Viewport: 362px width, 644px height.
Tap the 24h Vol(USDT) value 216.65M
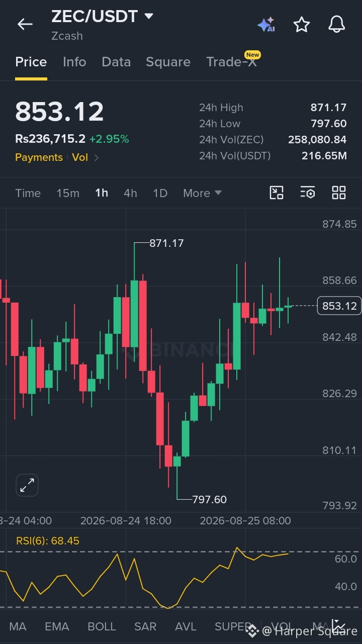click(x=324, y=156)
